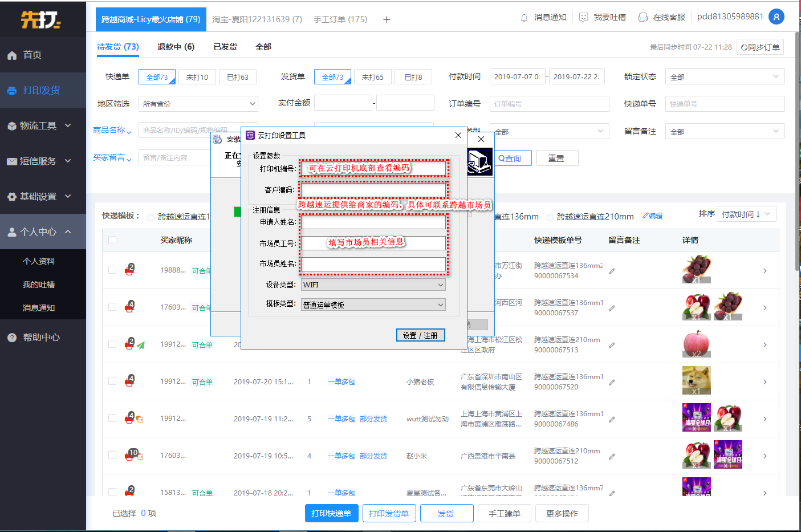801x532 pixels.
Task: Collapse 个人中心 sidebar menu
Action: coord(43,232)
